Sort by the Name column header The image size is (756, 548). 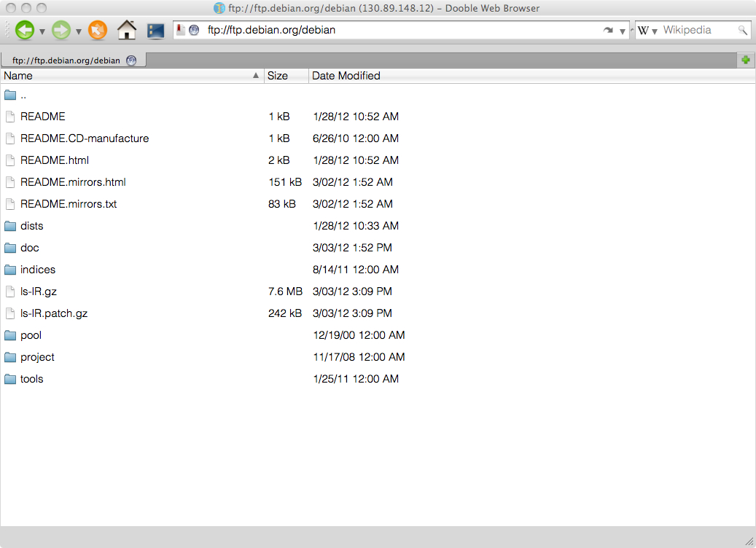132,76
